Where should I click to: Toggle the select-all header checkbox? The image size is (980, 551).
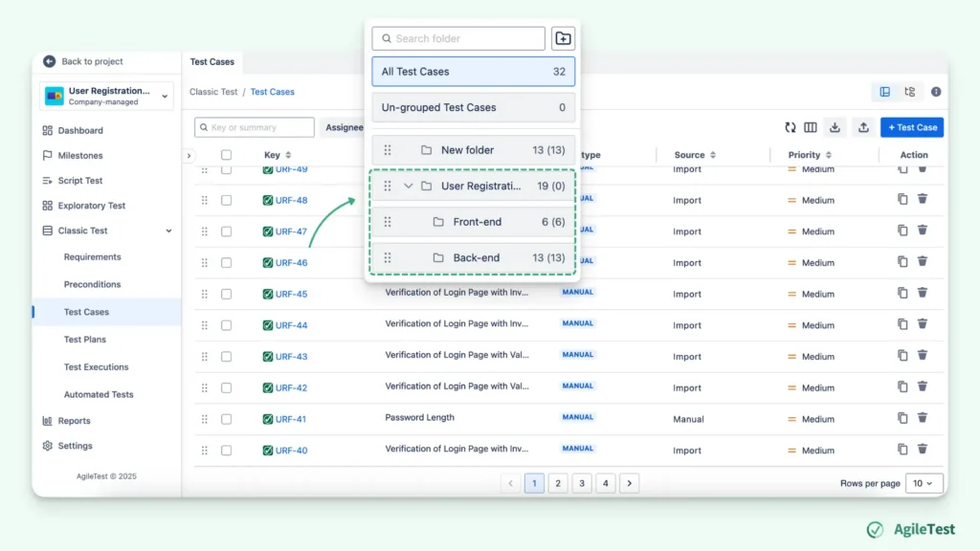click(226, 155)
